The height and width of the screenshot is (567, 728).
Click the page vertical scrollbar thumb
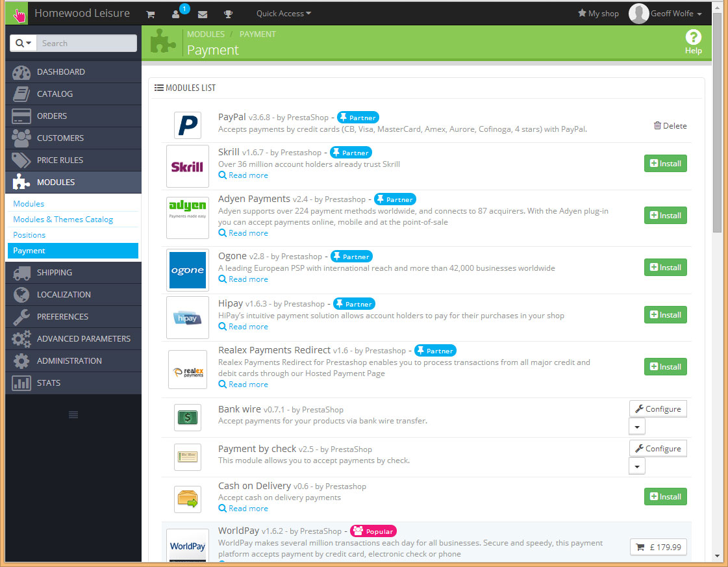[x=718, y=123]
